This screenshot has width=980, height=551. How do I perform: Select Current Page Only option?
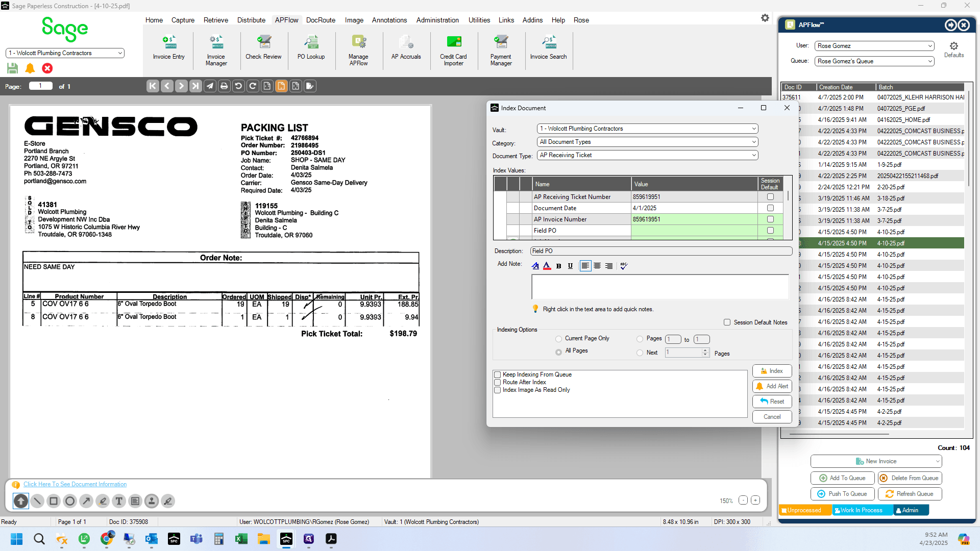(558, 339)
